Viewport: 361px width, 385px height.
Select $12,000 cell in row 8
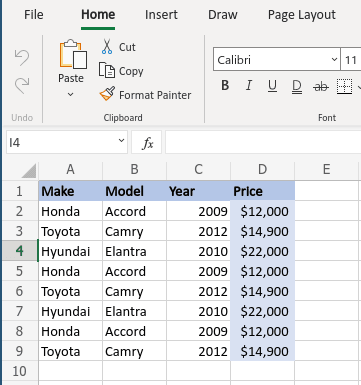click(262, 331)
